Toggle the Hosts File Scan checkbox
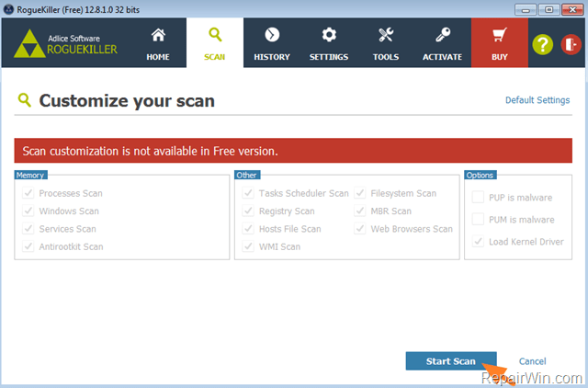Viewport: 588px width, 388px height. coord(248,229)
